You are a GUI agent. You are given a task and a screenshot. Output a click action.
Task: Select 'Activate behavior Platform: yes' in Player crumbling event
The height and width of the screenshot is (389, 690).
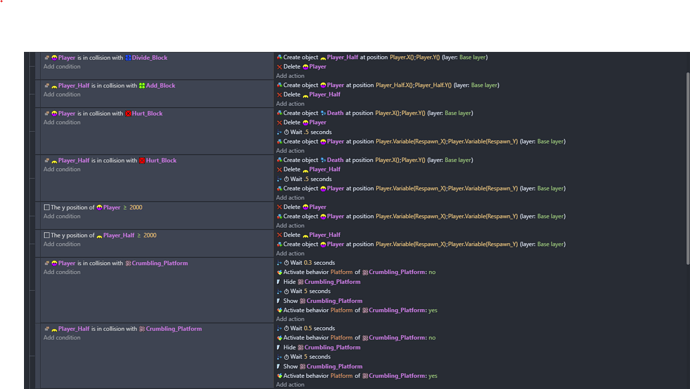click(x=357, y=310)
